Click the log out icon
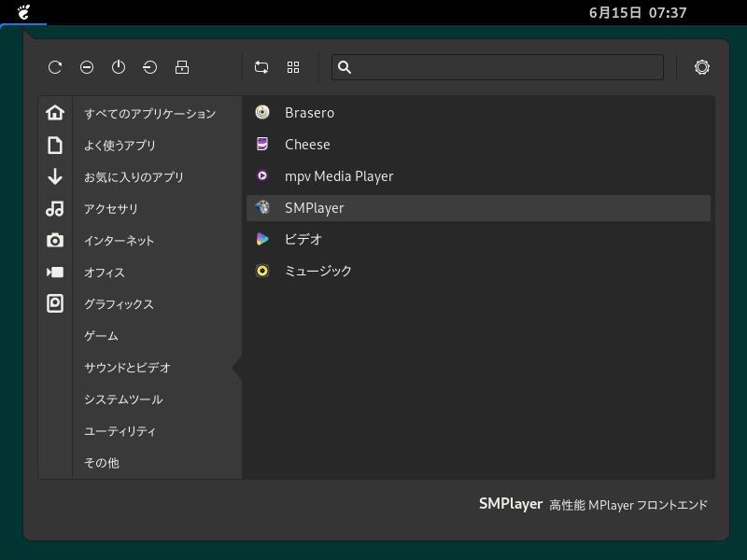Image resolution: width=747 pixels, height=560 pixels. click(150, 67)
